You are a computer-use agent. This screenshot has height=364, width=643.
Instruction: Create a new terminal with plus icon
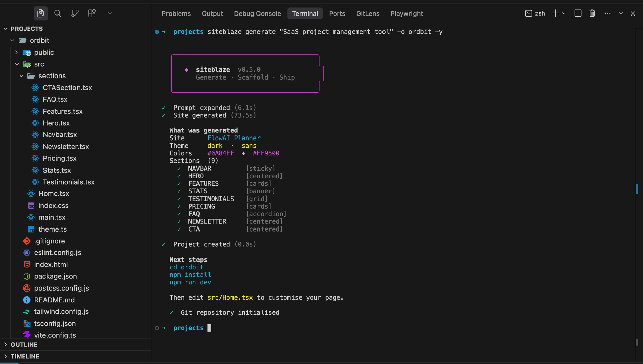[555, 13]
